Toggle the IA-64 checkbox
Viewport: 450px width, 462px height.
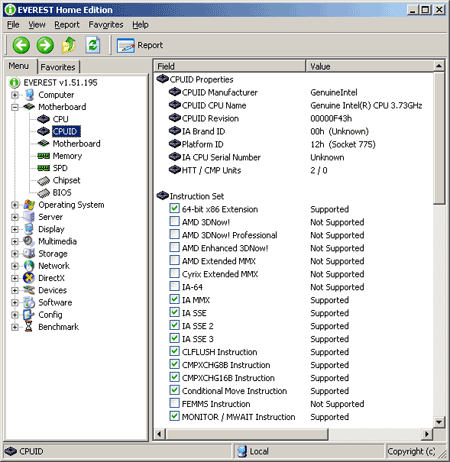174,287
